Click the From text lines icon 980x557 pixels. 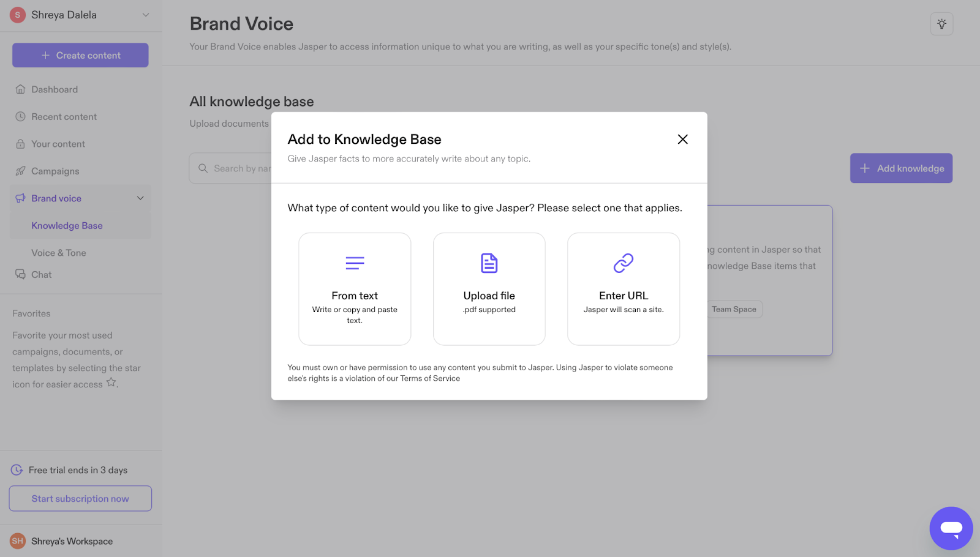[x=355, y=263]
